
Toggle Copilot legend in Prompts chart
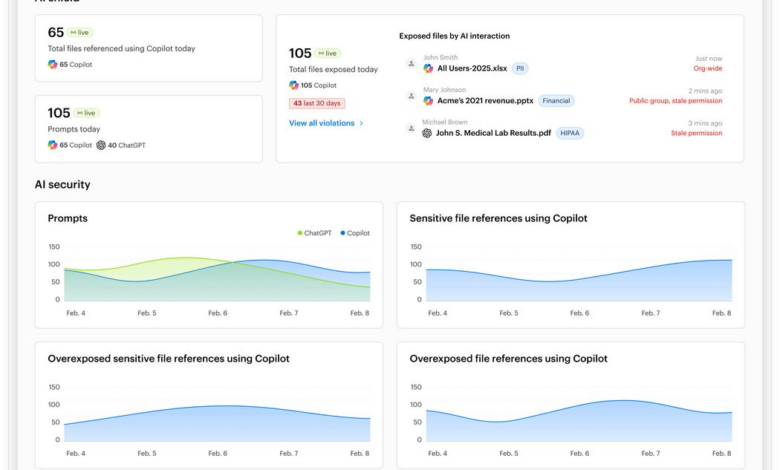coord(355,233)
